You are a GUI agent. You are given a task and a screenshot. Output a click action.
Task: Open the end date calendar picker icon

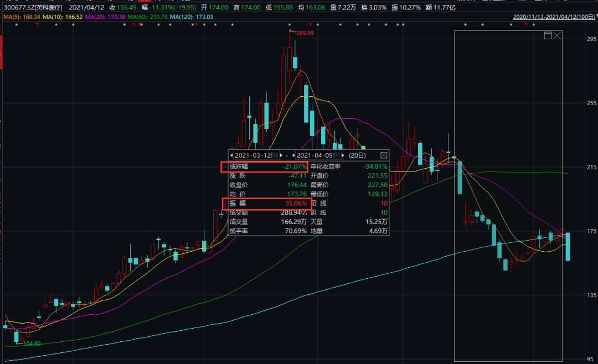337,155
